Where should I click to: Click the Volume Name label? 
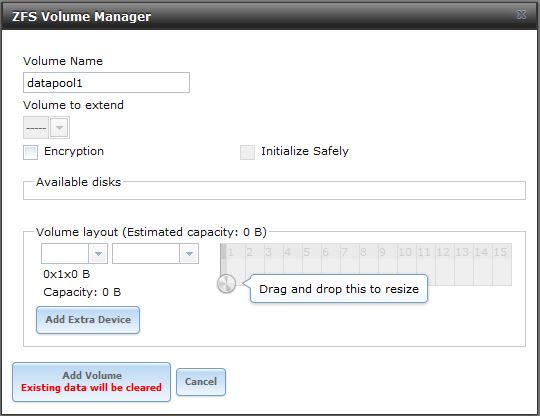pos(63,61)
